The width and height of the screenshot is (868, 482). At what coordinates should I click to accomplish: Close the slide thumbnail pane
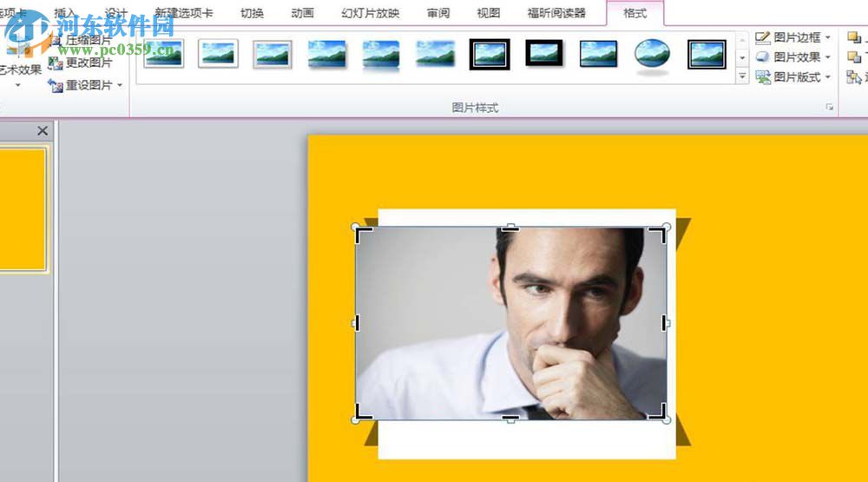coord(43,131)
